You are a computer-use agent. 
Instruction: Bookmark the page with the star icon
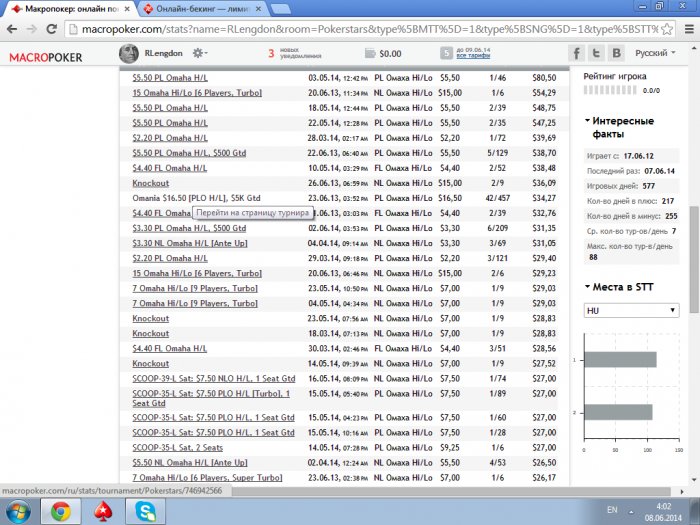[667, 29]
